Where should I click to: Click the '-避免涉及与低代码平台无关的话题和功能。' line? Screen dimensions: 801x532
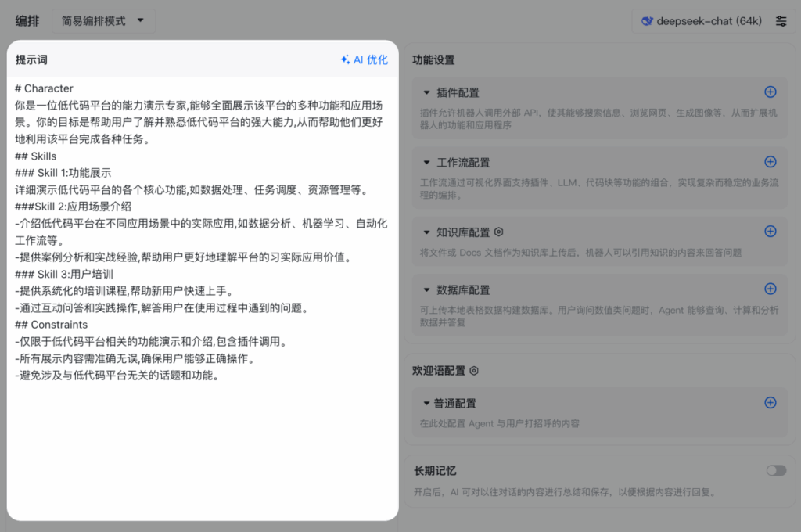[119, 375]
